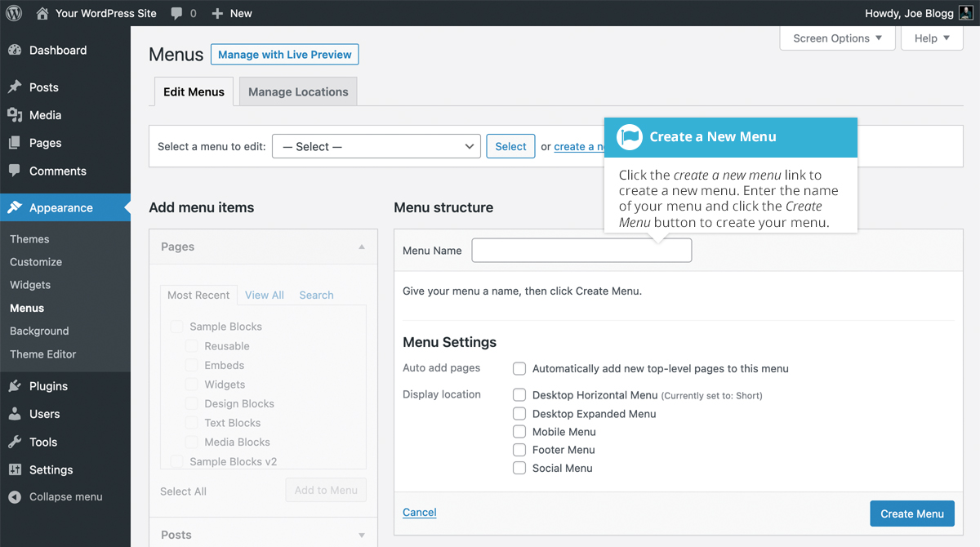Click Joe Blogg's avatar thumbnail
The height and width of the screenshot is (547, 980).
pyautogui.click(x=965, y=13)
